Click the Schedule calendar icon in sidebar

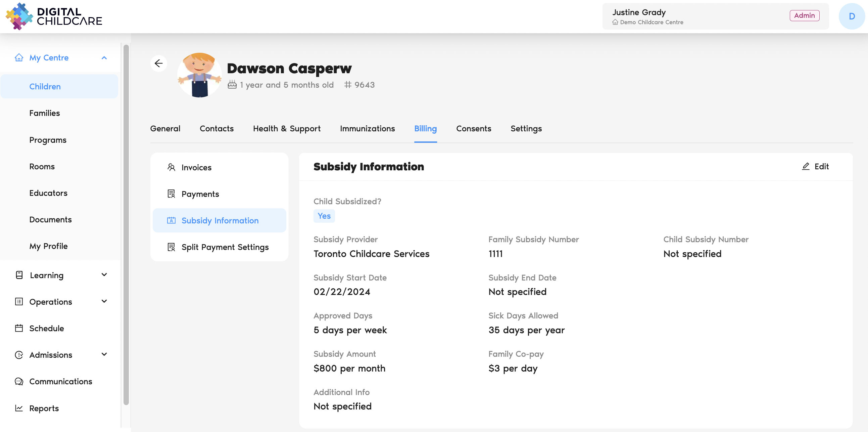19,328
